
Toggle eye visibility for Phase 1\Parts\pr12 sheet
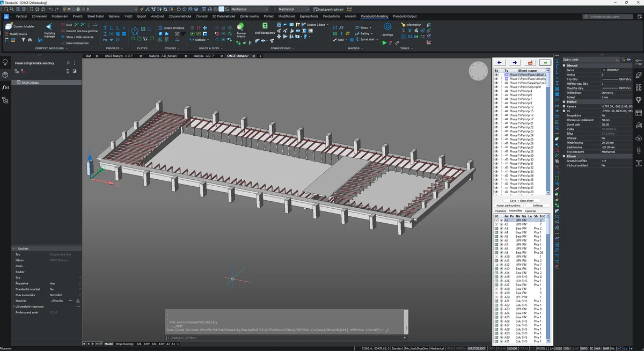point(496,107)
